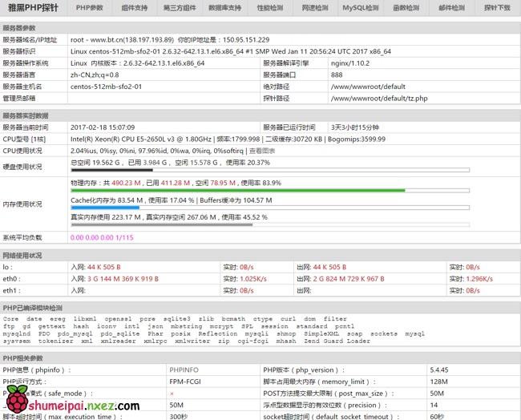
Task: Click the disk usage progress bar
Action: [270, 170]
